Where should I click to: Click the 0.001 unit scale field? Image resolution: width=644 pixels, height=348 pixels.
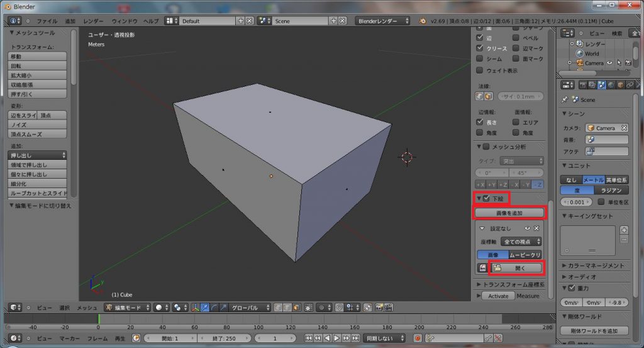coord(577,202)
